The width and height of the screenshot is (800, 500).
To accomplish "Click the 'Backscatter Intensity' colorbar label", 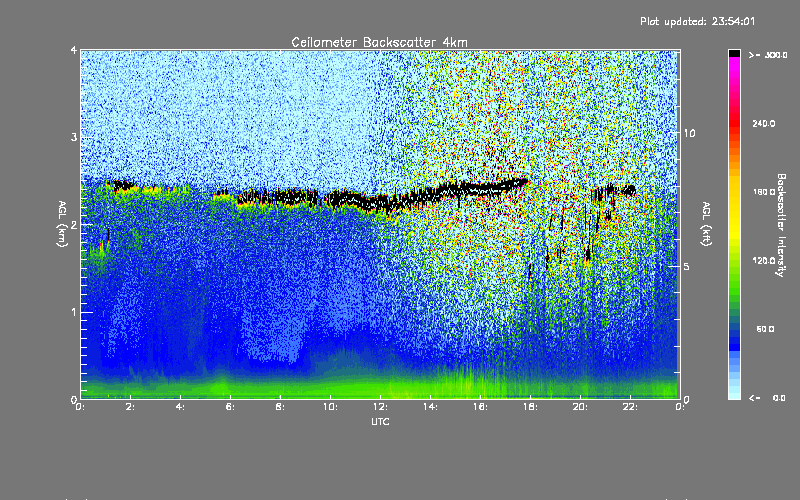I will tap(781, 225).
